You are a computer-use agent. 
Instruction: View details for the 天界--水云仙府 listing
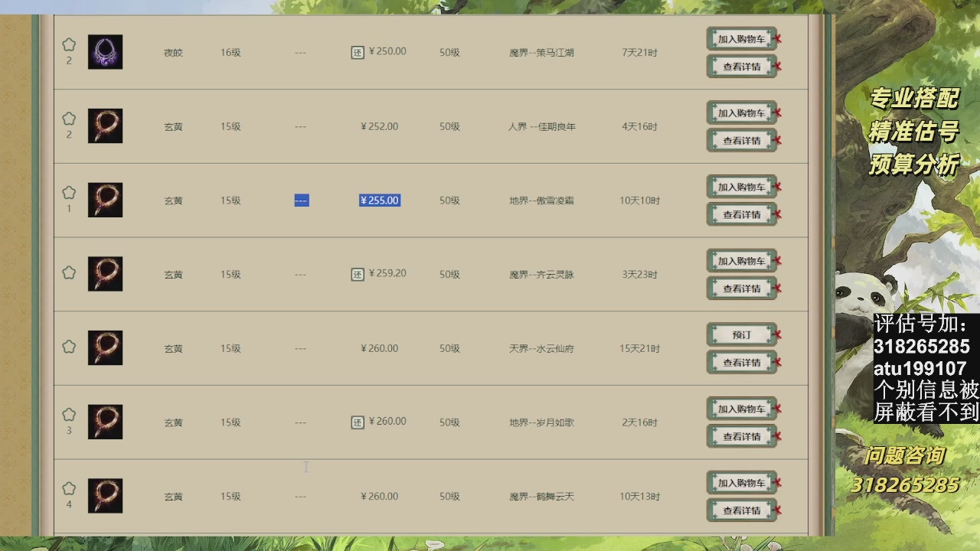coord(741,363)
